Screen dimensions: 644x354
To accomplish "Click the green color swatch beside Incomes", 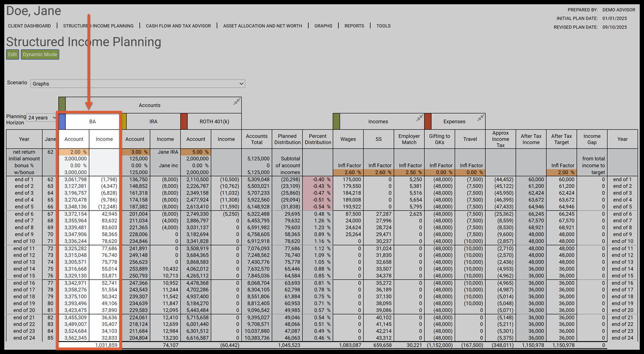I will point(336,121).
